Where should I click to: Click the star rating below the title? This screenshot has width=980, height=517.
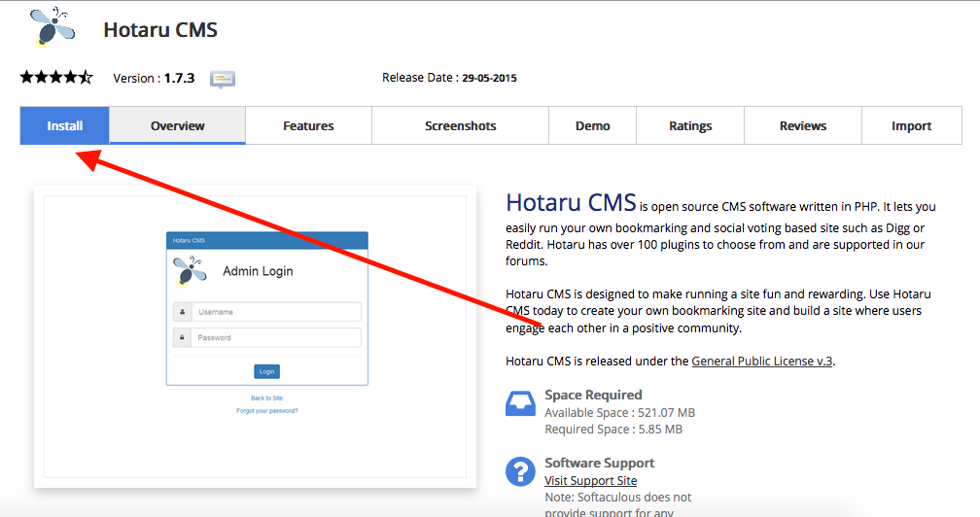[x=56, y=78]
